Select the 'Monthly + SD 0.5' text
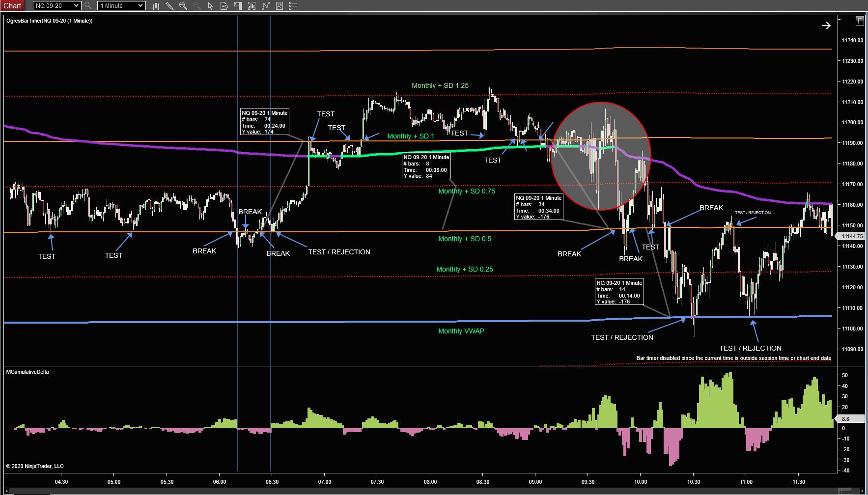Image resolution: width=868 pixels, height=495 pixels. pyautogui.click(x=465, y=239)
